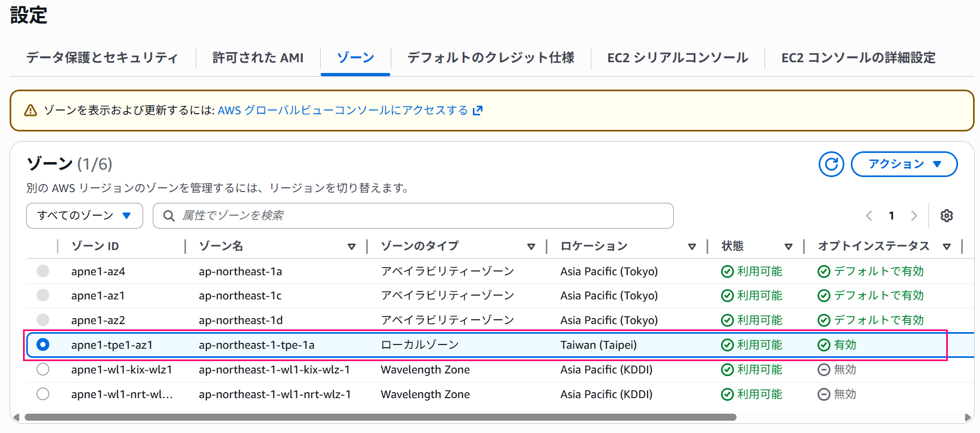The width and height of the screenshot is (980, 433).
Task: Select radio button for apne1-az1
Action: tap(43, 295)
